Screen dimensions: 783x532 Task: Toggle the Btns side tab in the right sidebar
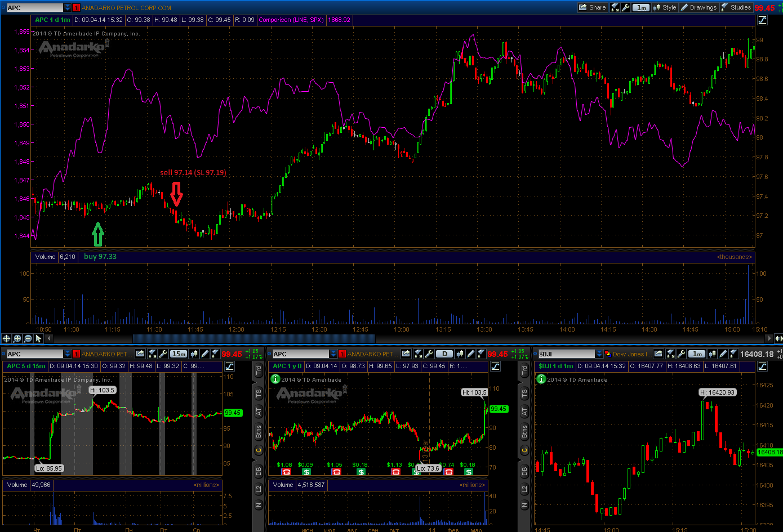(524, 432)
